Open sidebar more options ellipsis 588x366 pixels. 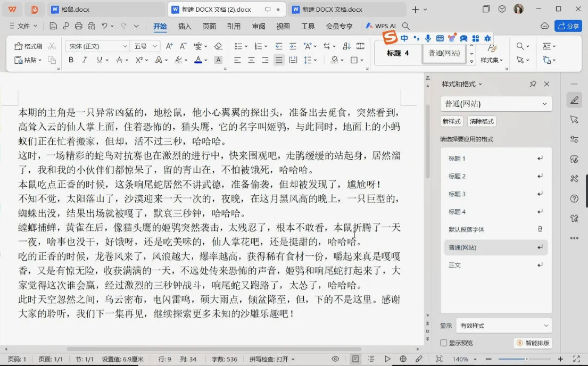coord(574,238)
